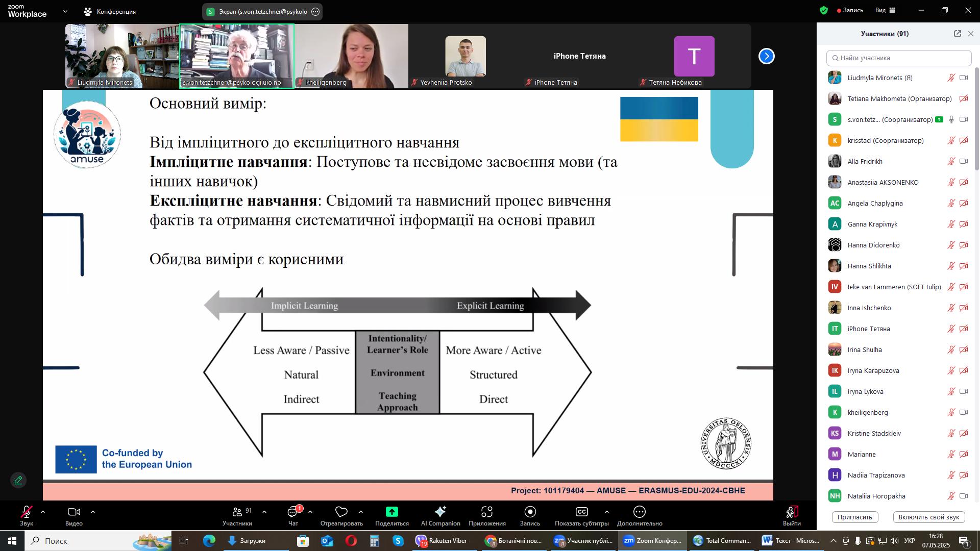Expand the arrow beside Показать субтитры

pyautogui.click(x=606, y=512)
